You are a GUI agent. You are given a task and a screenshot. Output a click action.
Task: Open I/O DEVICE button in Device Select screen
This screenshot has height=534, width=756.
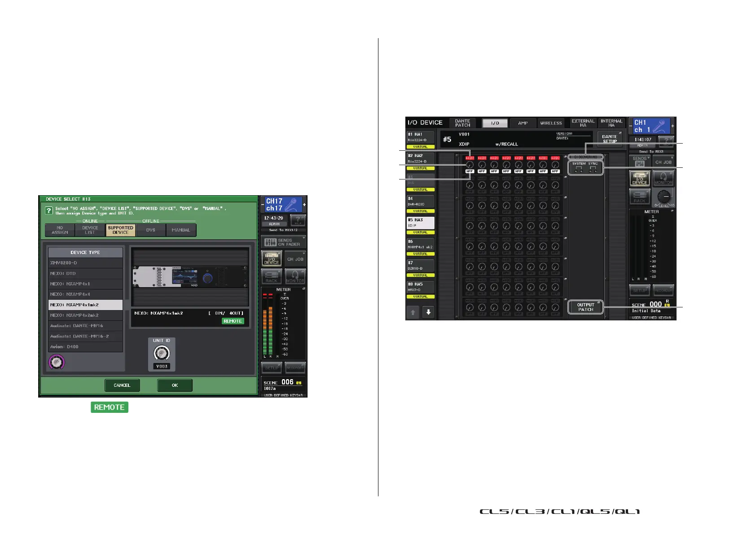tap(271, 259)
